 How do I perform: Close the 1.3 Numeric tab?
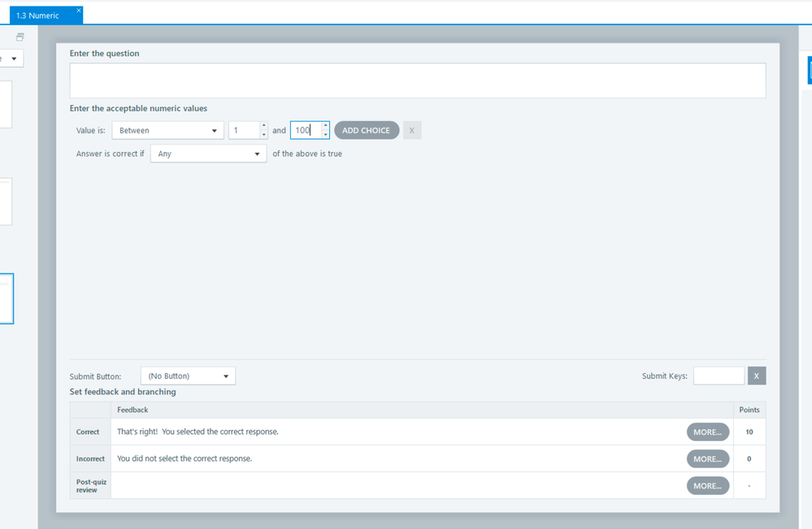[x=79, y=11]
